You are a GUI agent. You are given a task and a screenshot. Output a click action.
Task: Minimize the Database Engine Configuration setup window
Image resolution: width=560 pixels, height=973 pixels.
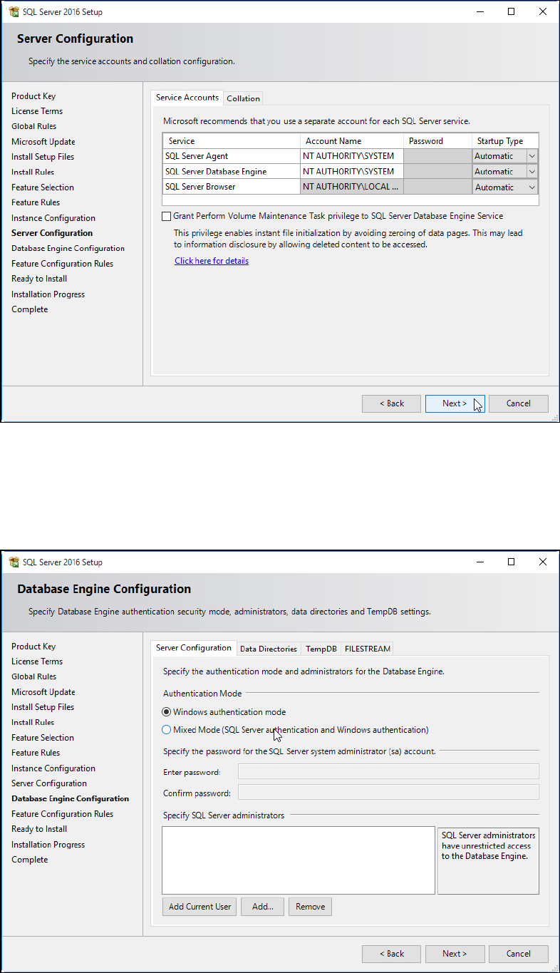(479, 562)
